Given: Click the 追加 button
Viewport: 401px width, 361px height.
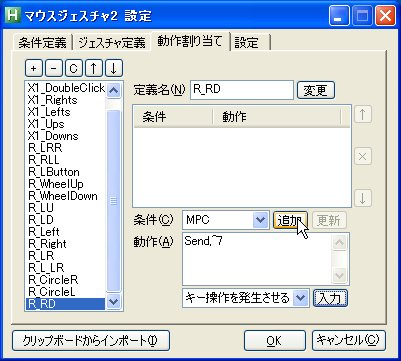Looking at the screenshot, I should [290, 220].
